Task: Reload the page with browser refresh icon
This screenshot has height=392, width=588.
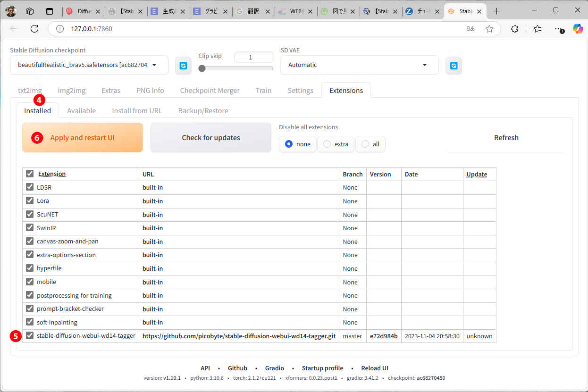Action: (34, 29)
